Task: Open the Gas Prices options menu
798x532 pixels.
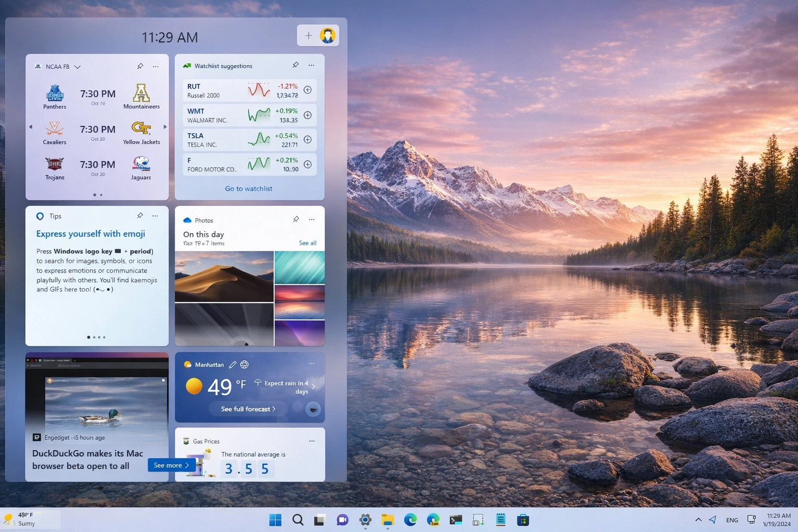Action: (x=311, y=441)
